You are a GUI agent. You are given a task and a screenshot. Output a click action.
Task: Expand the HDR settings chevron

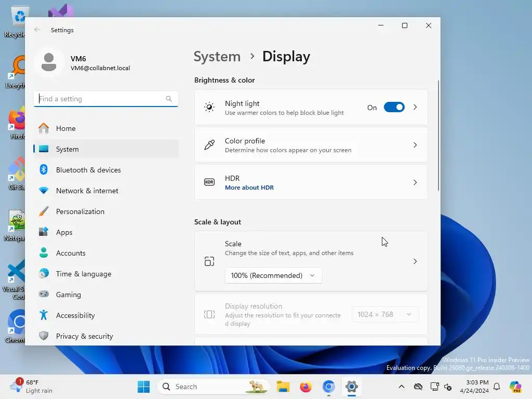[x=415, y=182]
